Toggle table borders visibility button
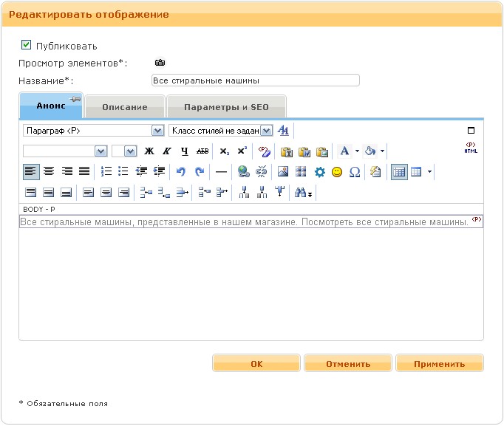 [398, 171]
